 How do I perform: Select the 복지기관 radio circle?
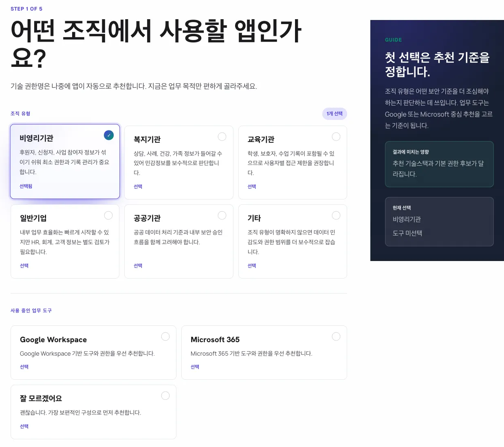click(x=222, y=137)
